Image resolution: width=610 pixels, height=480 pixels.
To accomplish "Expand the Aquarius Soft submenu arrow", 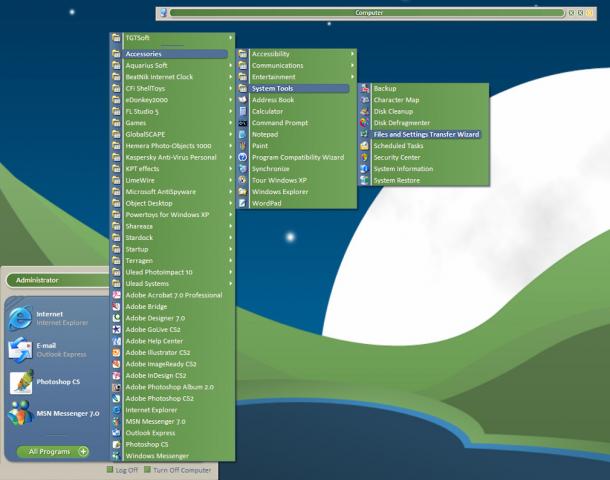I will 231,65.
